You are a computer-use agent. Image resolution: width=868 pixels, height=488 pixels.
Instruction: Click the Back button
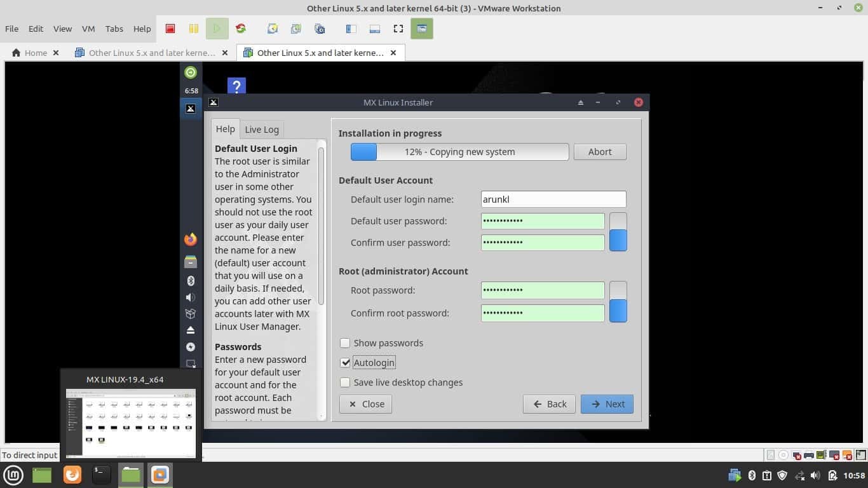(549, 404)
